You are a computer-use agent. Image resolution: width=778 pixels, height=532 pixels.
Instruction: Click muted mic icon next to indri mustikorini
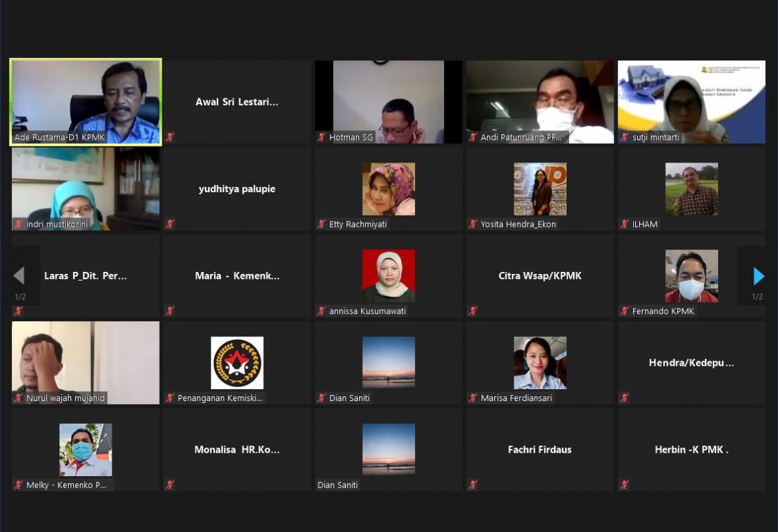[x=19, y=224]
